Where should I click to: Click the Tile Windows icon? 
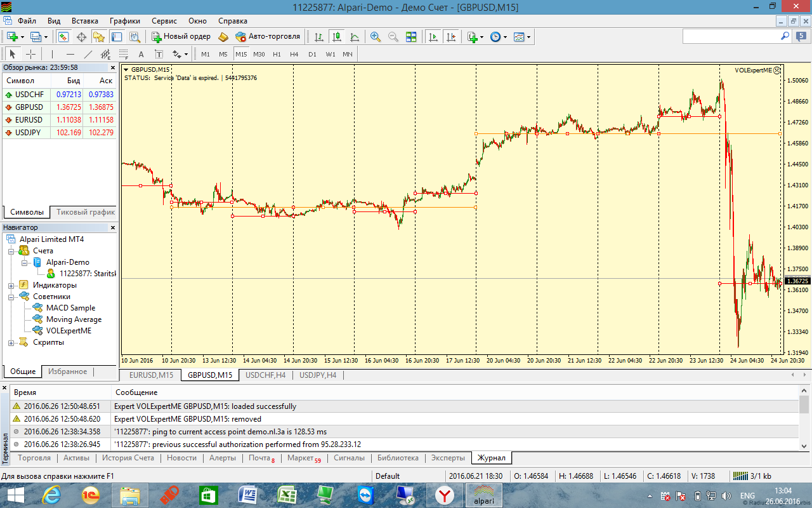tap(411, 37)
